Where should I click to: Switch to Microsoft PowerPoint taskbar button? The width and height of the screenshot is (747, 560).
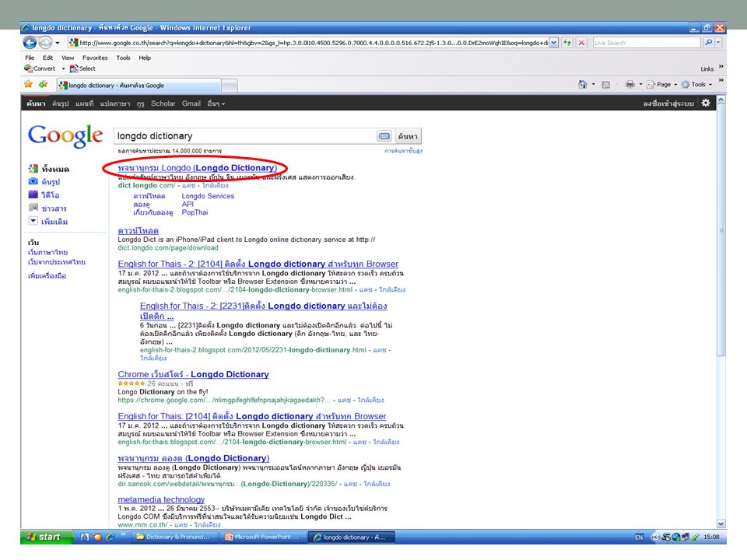(x=263, y=537)
